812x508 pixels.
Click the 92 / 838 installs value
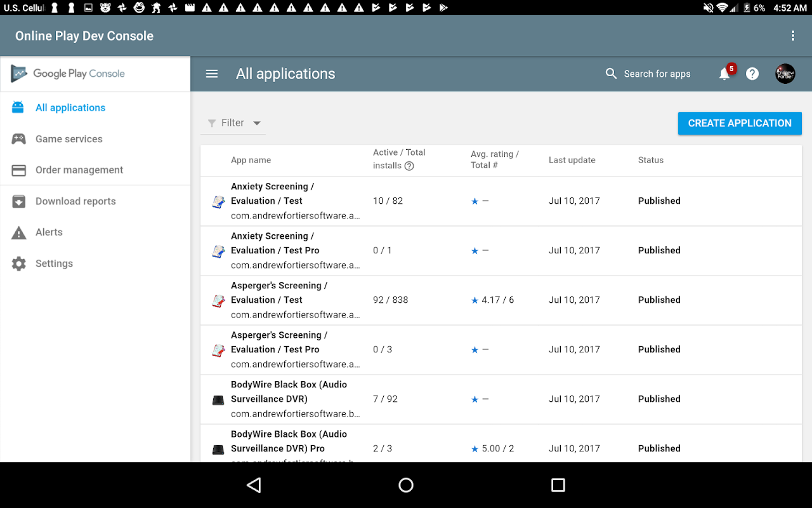(x=391, y=300)
